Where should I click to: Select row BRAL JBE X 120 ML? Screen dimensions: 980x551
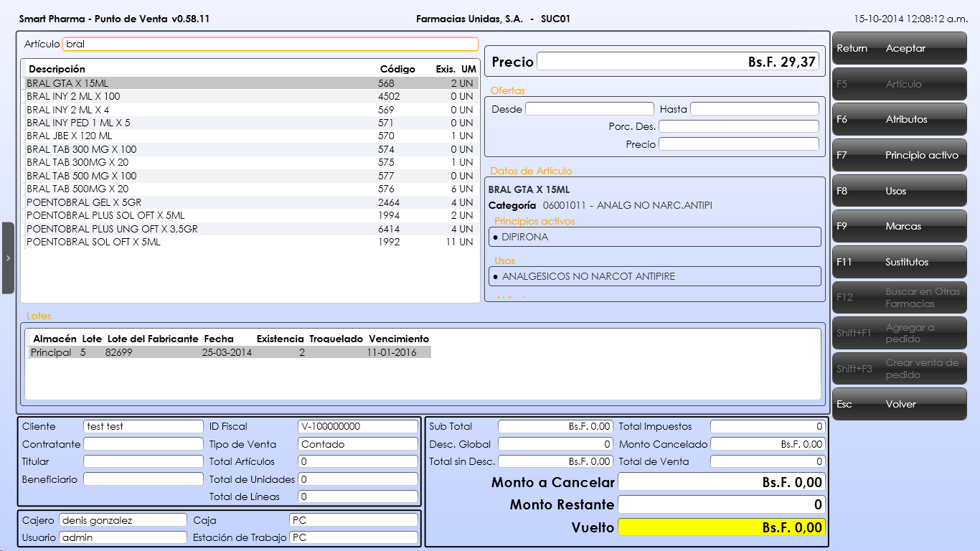coord(251,136)
